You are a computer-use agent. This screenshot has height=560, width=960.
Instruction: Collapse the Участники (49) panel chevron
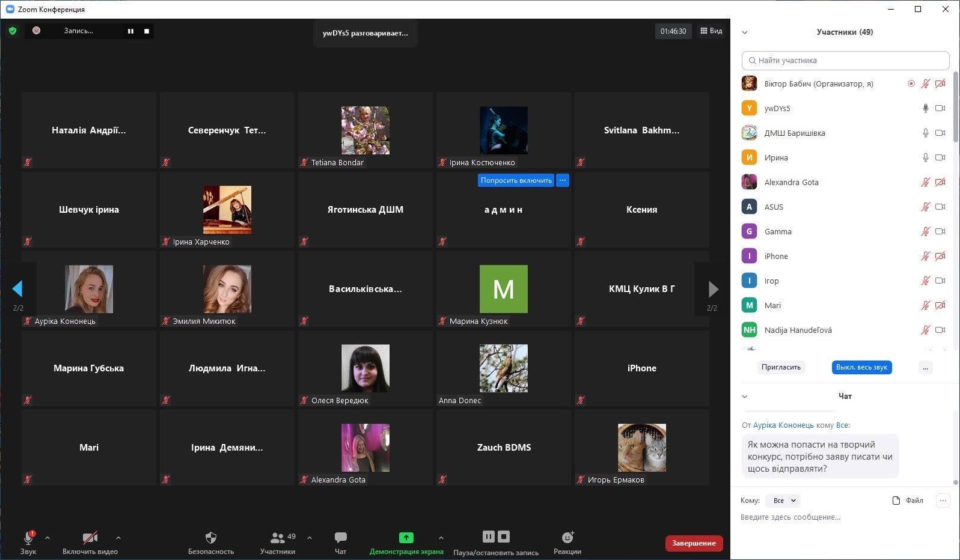(x=745, y=32)
